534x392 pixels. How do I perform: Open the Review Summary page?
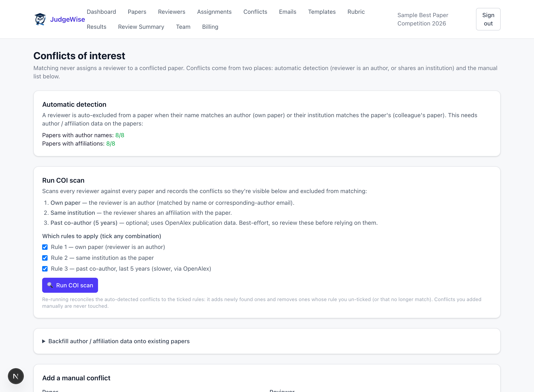pos(141,27)
